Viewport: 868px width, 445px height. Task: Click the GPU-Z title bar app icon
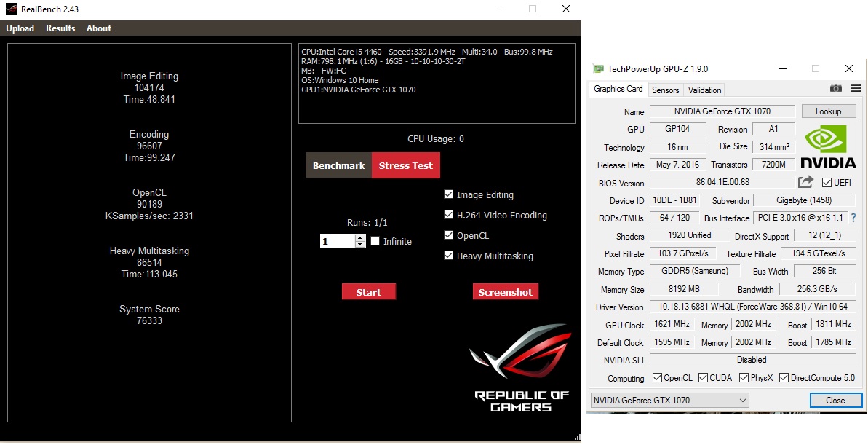[598, 69]
